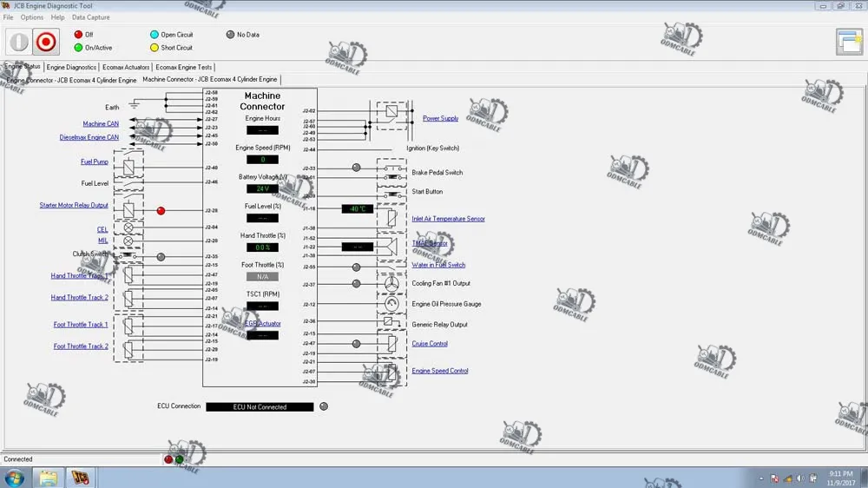The height and width of the screenshot is (488, 868).
Task: Click the CEL lamp symbol
Action: (x=128, y=228)
